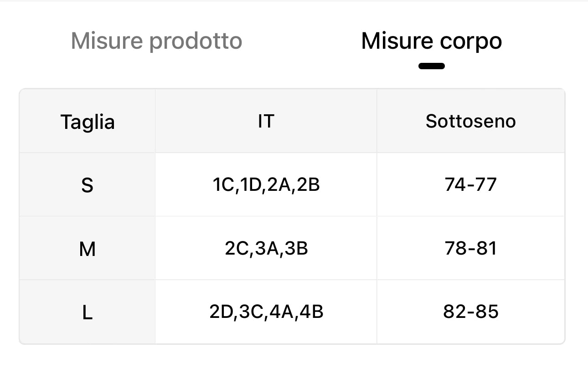This screenshot has width=588, height=368.
Task: Click the Taglia column header
Action: (88, 121)
